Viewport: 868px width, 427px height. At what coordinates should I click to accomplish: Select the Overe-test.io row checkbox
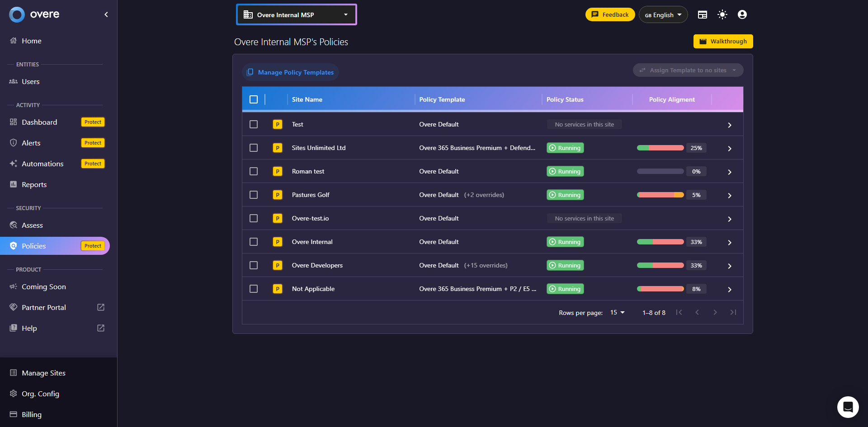254,218
